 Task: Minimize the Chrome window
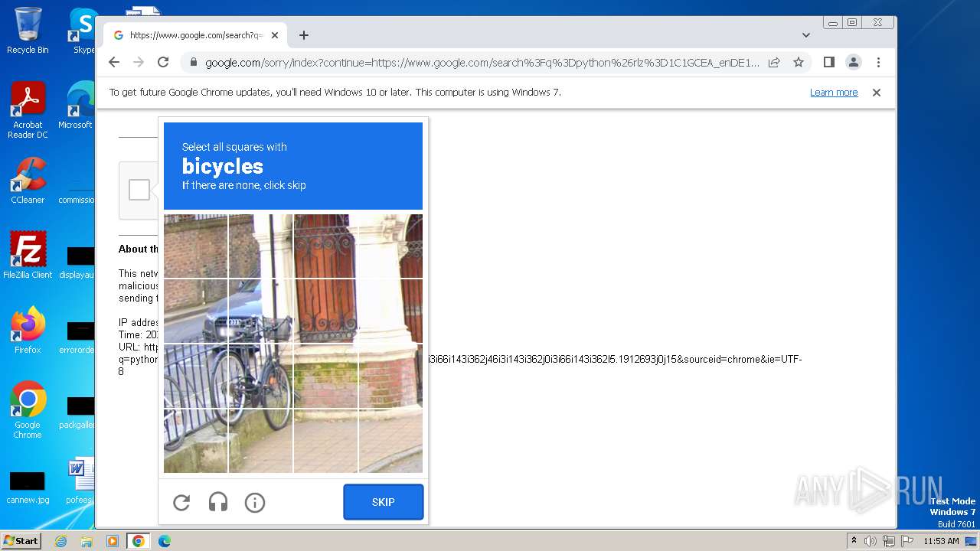coord(832,23)
